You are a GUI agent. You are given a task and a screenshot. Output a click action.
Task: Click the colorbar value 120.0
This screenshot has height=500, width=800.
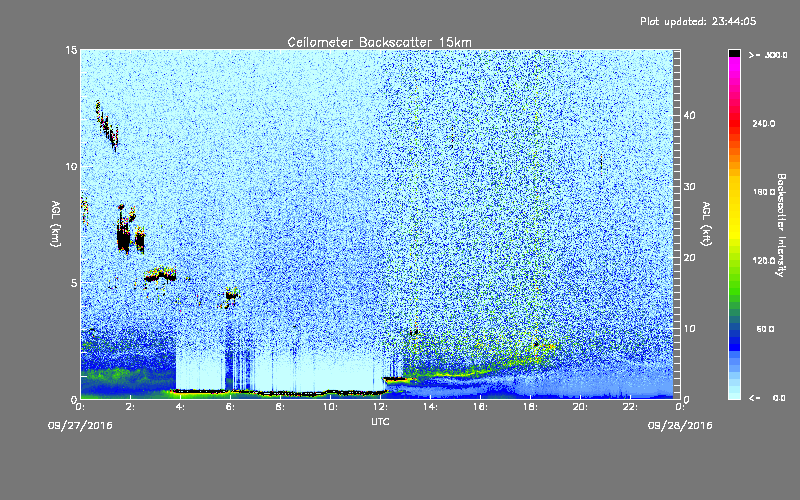(763, 260)
